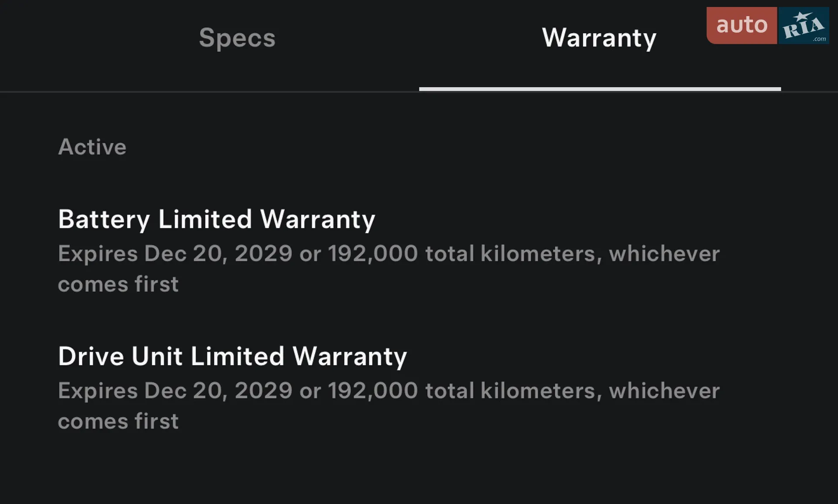Screen dimensions: 838x504
Task: Click the white underline beneath Warranty tab
Action: pyautogui.click(x=600, y=89)
